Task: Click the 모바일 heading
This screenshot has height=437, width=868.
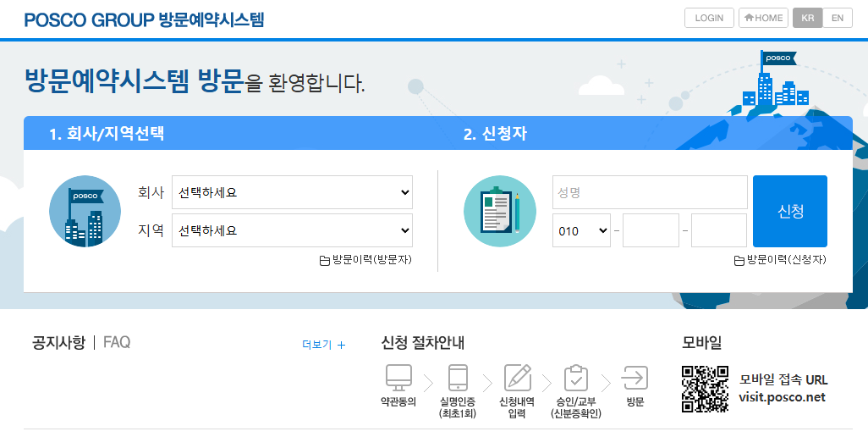Action: pyautogui.click(x=701, y=343)
